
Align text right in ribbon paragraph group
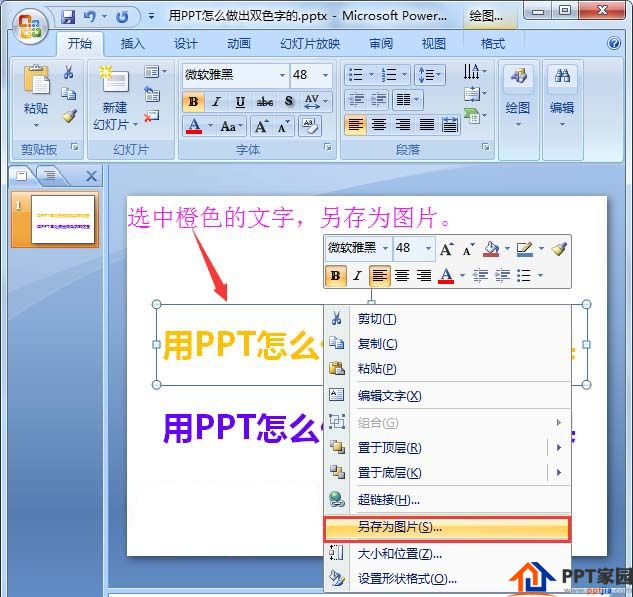click(x=402, y=124)
